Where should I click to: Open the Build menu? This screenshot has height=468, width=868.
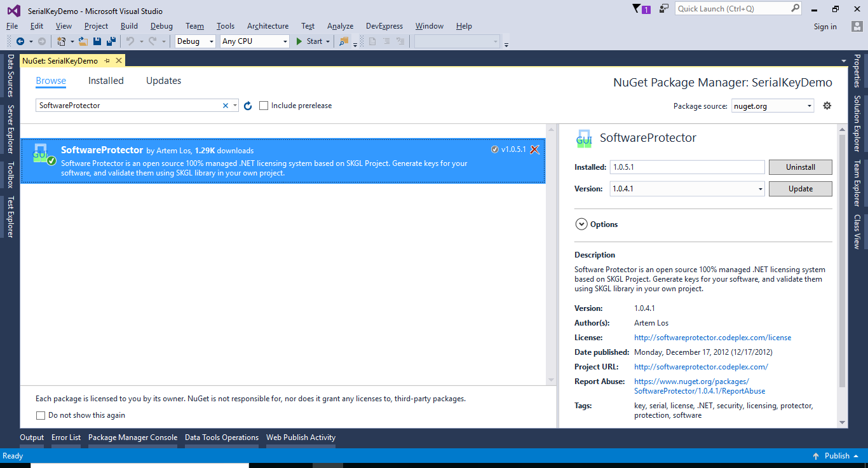coord(129,26)
